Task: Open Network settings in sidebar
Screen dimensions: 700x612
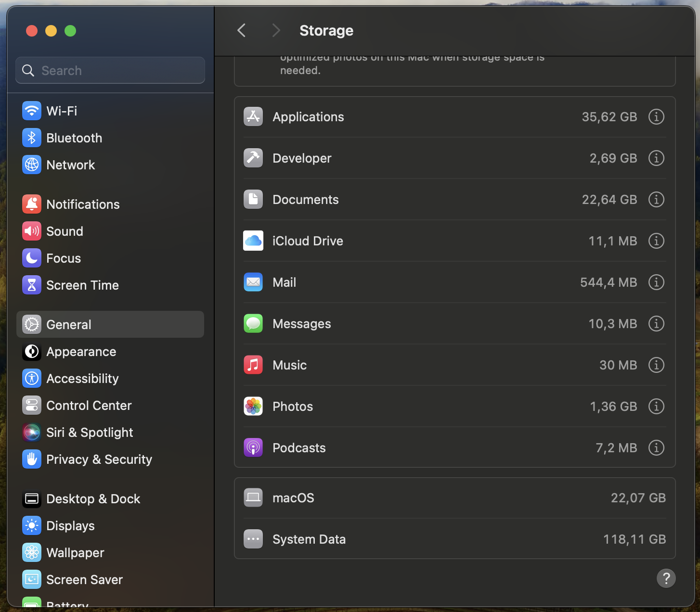Action: [110, 165]
